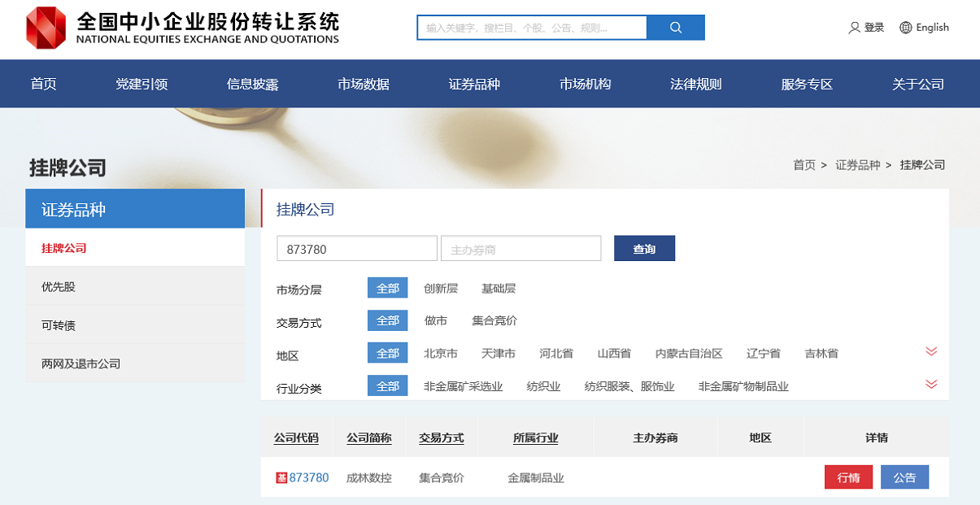Image resolution: width=980 pixels, height=505 pixels.
Task: Open the 市场数据 navigation menu
Action: [x=364, y=84]
